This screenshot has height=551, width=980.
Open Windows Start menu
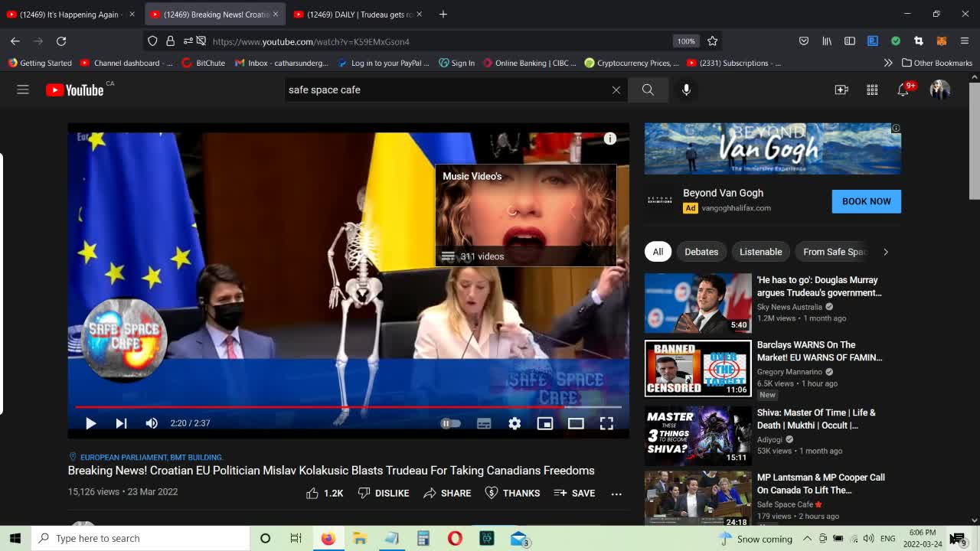pyautogui.click(x=15, y=538)
